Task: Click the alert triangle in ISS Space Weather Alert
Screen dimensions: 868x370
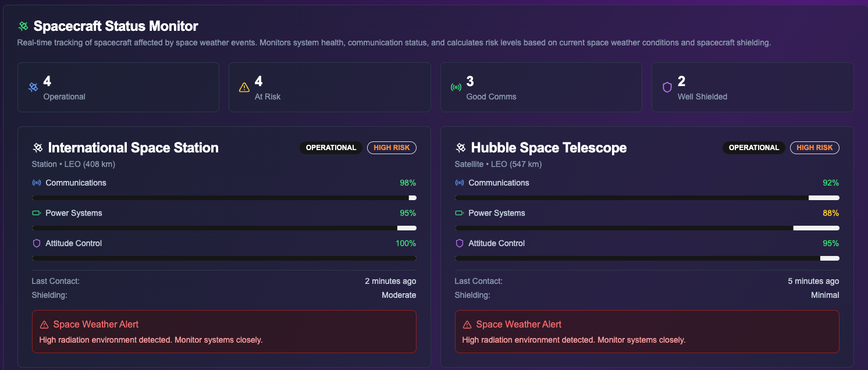Action: [44, 325]
